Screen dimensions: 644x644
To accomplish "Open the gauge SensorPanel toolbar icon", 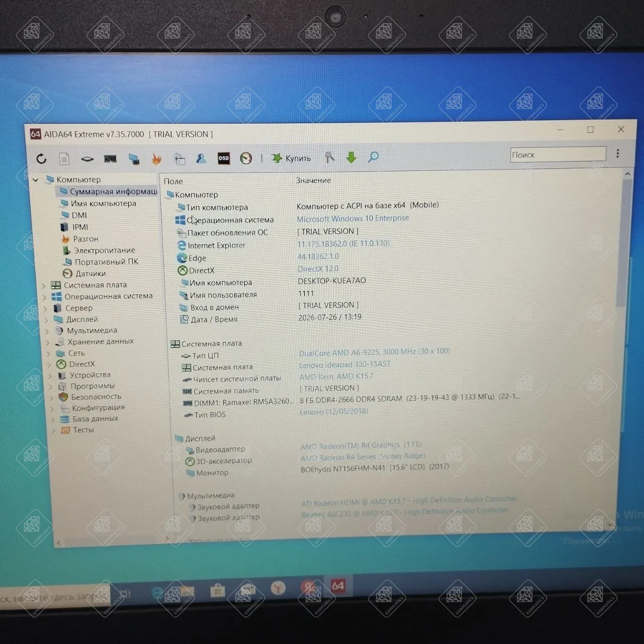I will coord(246,158).
